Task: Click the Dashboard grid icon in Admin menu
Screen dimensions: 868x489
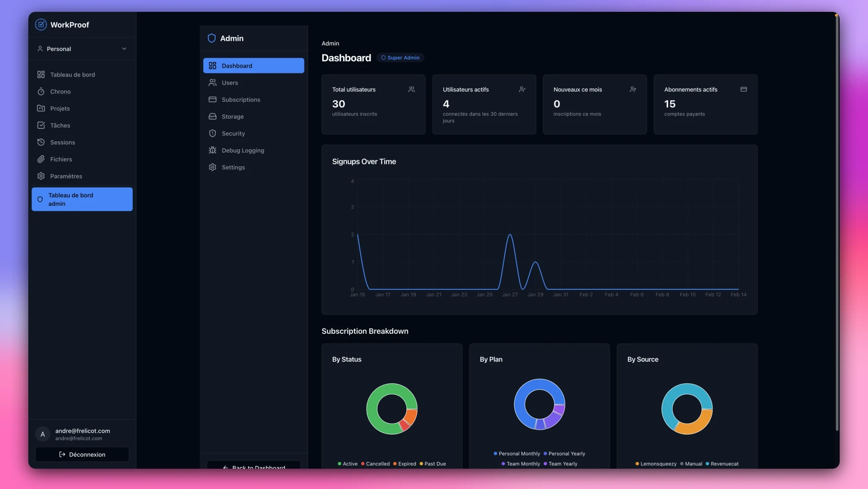Action: [x=213, y=66]
